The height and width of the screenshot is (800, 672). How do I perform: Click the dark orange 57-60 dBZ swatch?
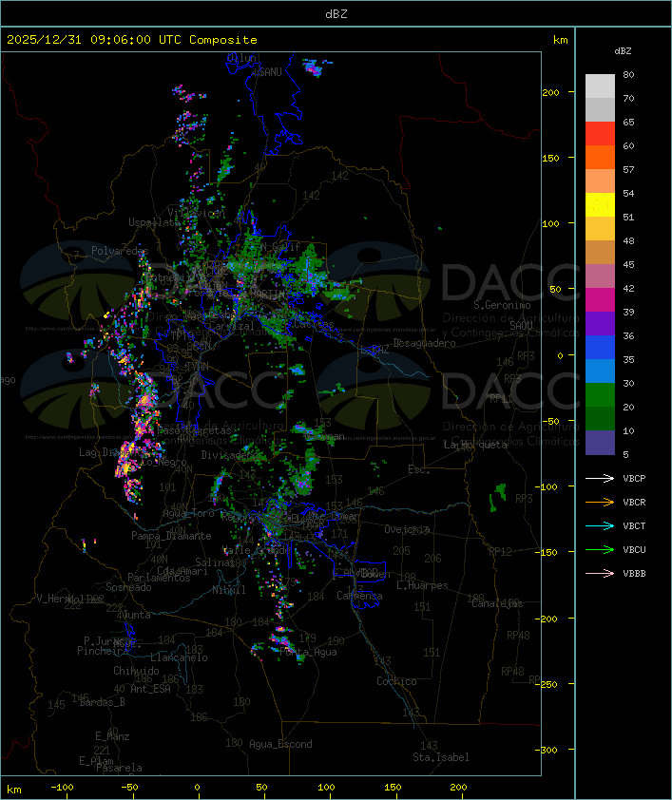coord(600,157)
